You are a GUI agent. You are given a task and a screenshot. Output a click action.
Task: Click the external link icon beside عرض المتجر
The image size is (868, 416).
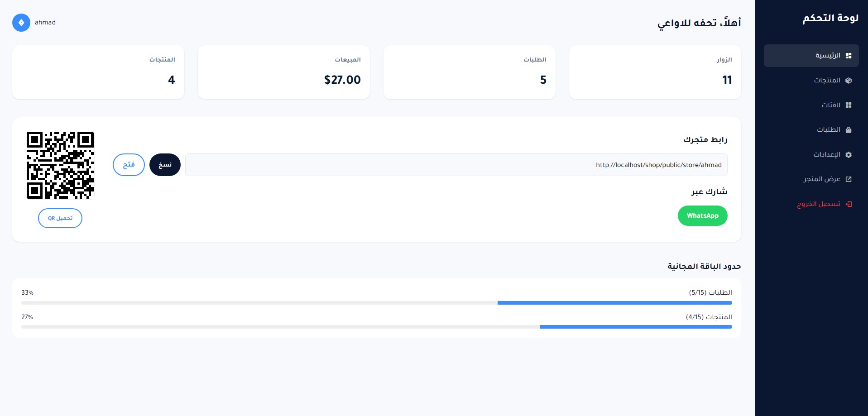pos(849,179)
